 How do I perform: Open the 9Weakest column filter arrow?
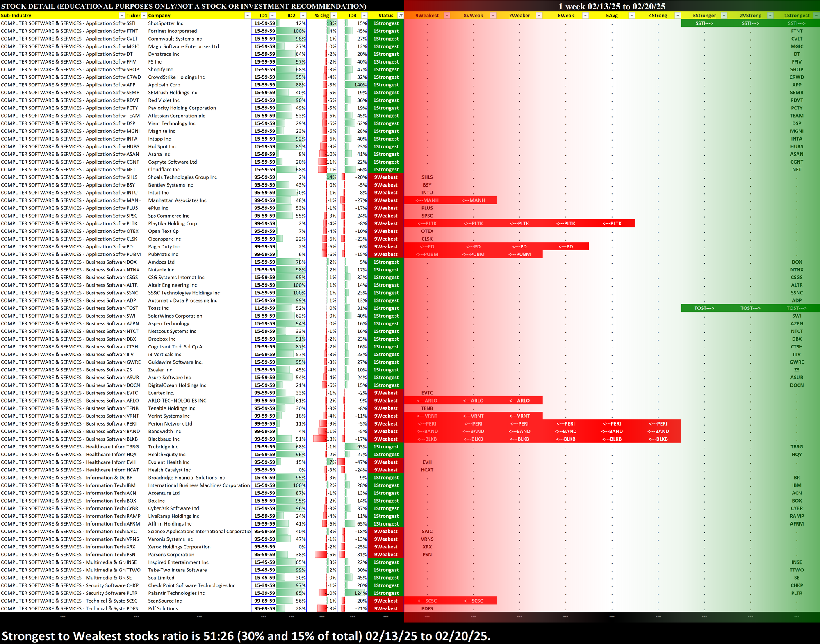point(447,16)
